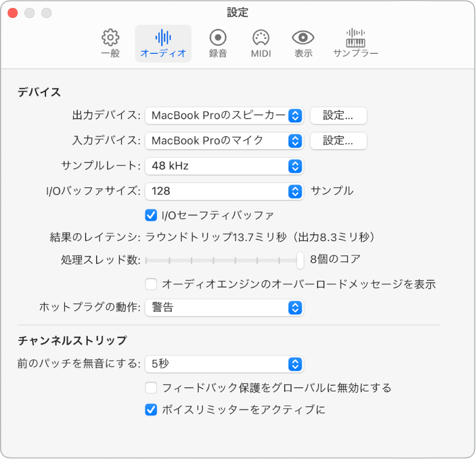Open the 入力デバイス dropdown menu
The height and width of the screenshot is (459, 476).
(x=224, y=141)
